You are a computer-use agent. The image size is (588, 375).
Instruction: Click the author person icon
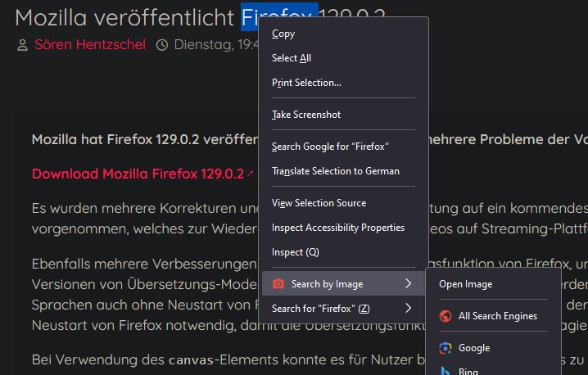[22, 44]
